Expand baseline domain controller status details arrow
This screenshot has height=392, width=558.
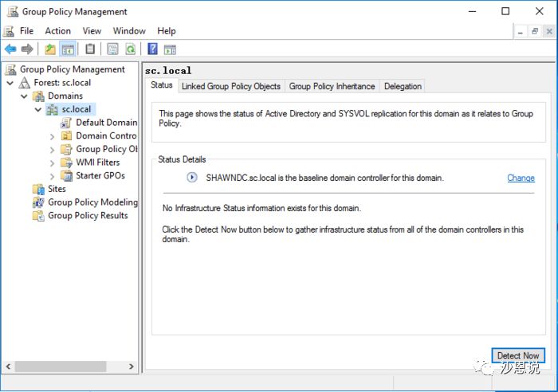[x=192, y=177]
